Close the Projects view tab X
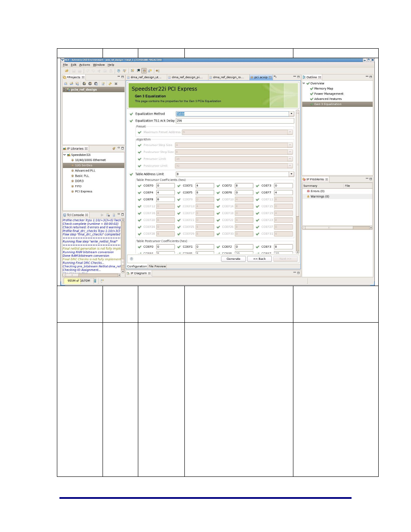 (83, 78)
